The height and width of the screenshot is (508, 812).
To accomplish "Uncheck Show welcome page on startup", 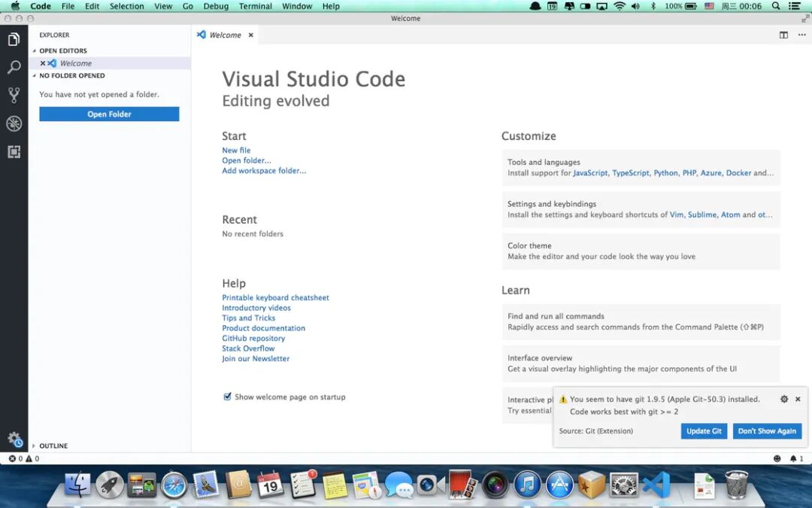I will click(227, 397).
